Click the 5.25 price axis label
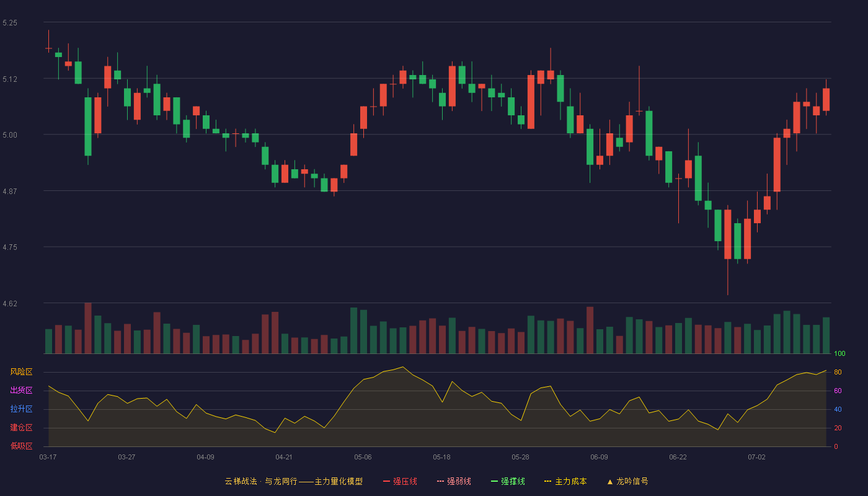 pyautogui.click(x=10, y=23)
